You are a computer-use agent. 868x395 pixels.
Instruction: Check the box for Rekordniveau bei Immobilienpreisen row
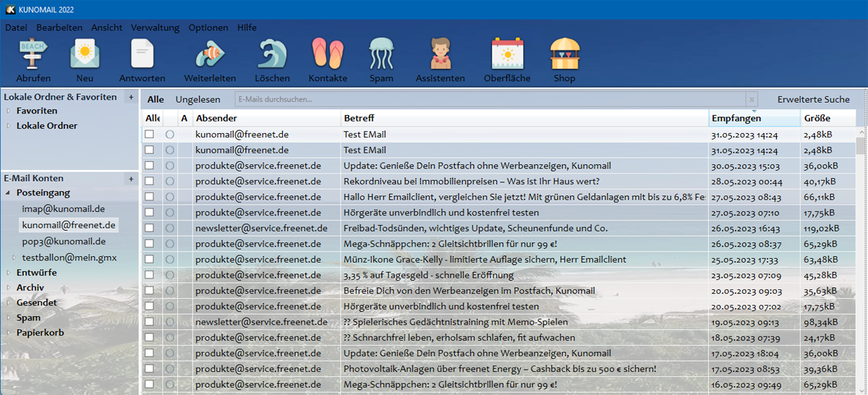tap(149, 182)
